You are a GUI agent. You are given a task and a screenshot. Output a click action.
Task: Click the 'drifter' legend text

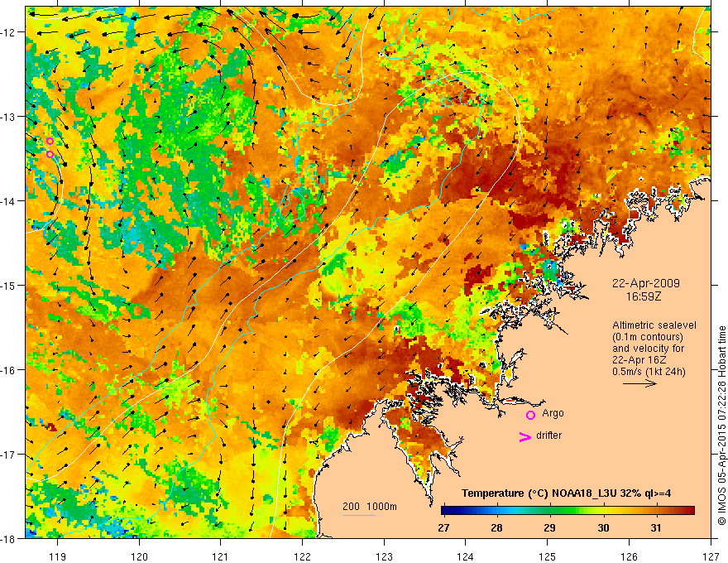(x=548, y=435)
